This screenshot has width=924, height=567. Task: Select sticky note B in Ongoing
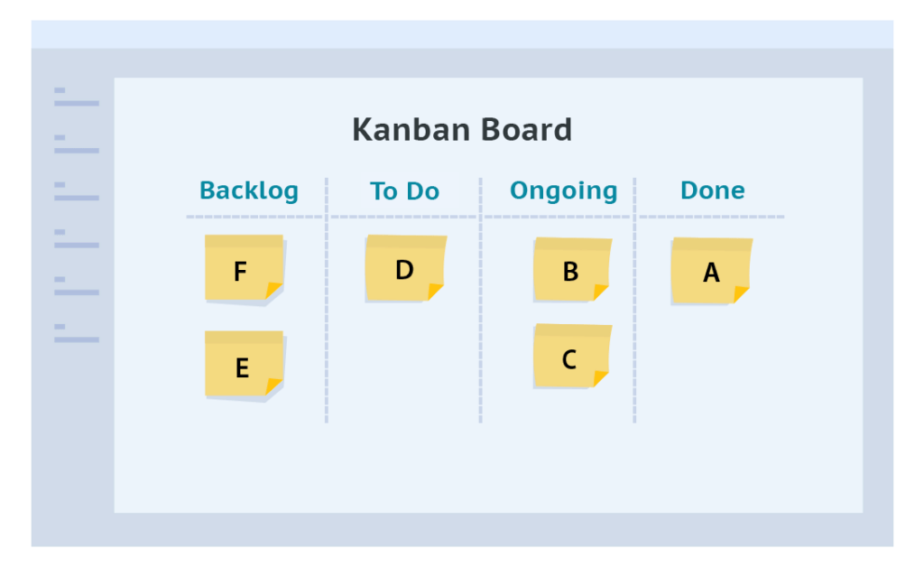pos(572,269)
